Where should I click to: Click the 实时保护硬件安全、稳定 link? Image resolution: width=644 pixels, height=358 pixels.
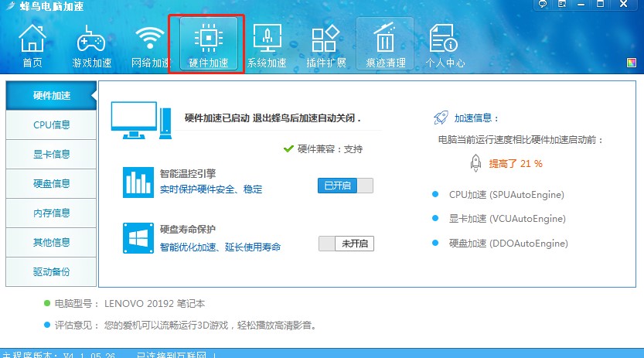[211, 189]
